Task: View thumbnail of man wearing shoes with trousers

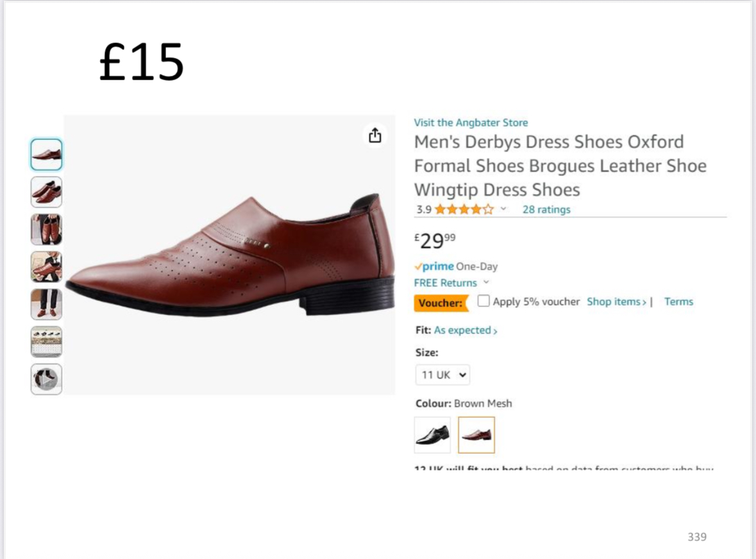Action: [x=46, y=304]
